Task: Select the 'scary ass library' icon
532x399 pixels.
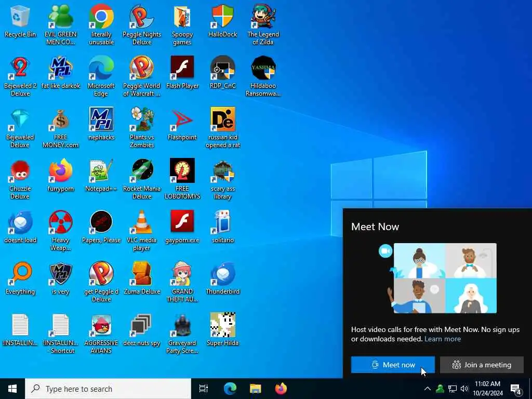Action: [x=222, y=179]
